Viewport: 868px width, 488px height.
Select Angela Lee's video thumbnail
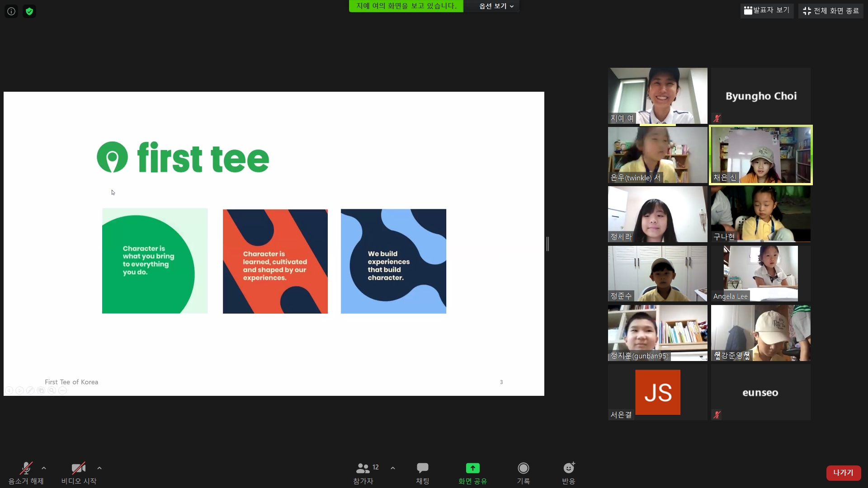click(760, 273)
